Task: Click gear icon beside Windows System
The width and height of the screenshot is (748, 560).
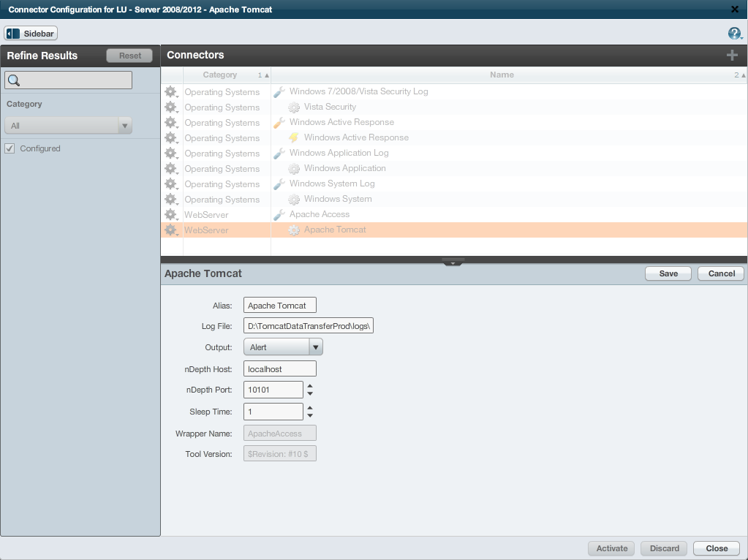Action: click(294, 199)
